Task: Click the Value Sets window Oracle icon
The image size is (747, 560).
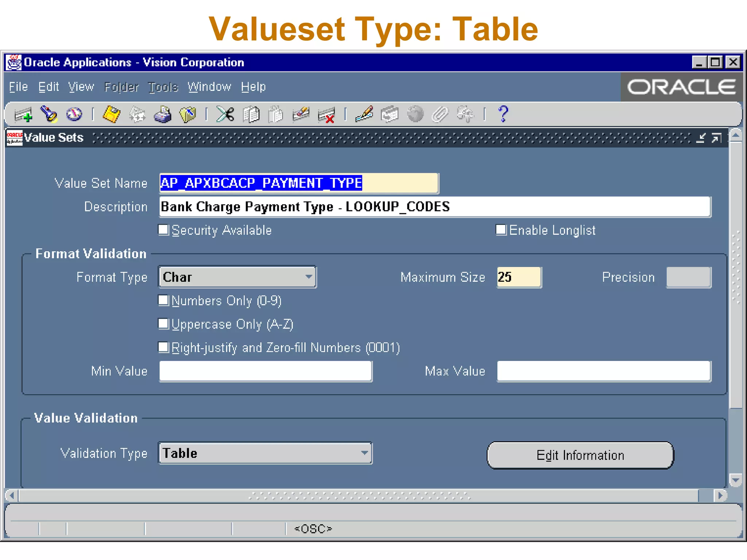Action: coord(15,138)
